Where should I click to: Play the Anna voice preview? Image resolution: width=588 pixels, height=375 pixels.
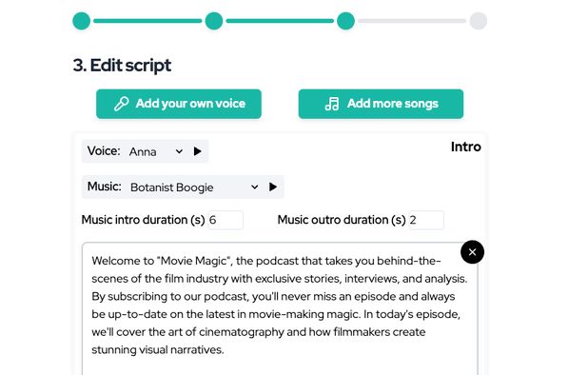(x=197, y=151)
